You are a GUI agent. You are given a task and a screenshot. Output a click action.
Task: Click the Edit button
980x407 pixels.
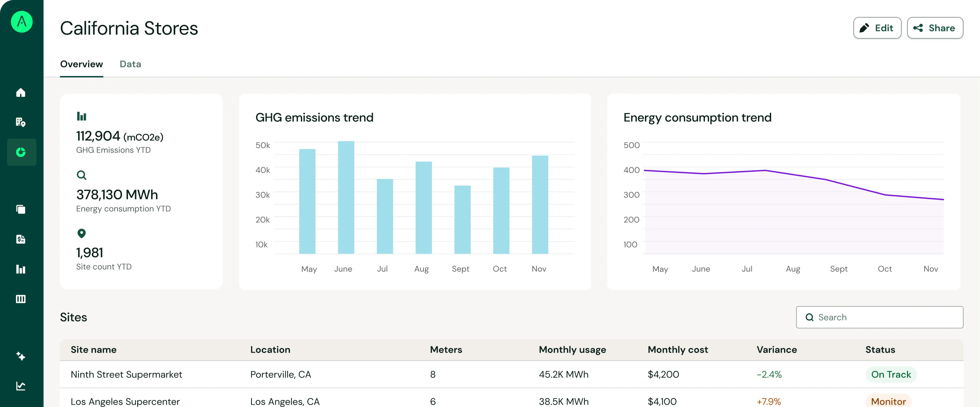877,28
